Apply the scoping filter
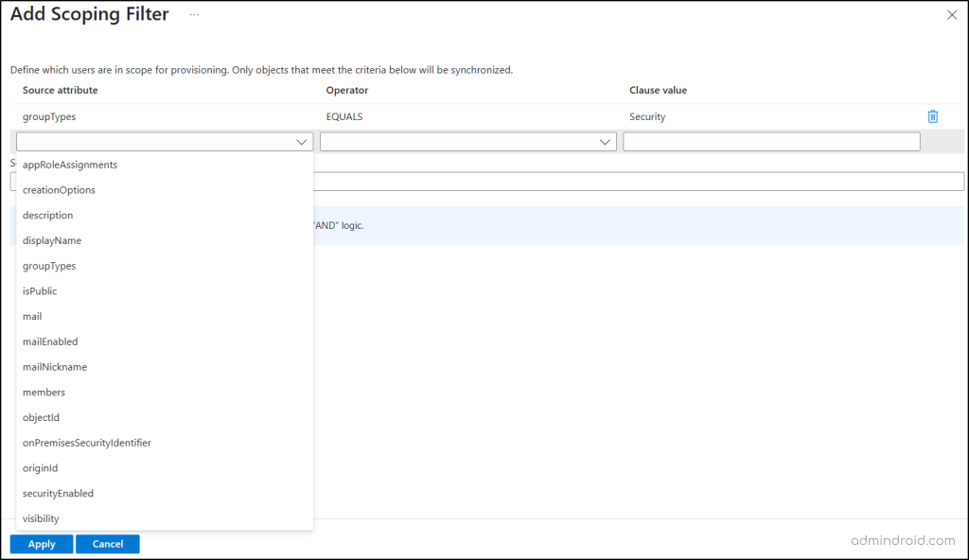The image size is (969, 560). pyautogui.click(x=41, y=544)
